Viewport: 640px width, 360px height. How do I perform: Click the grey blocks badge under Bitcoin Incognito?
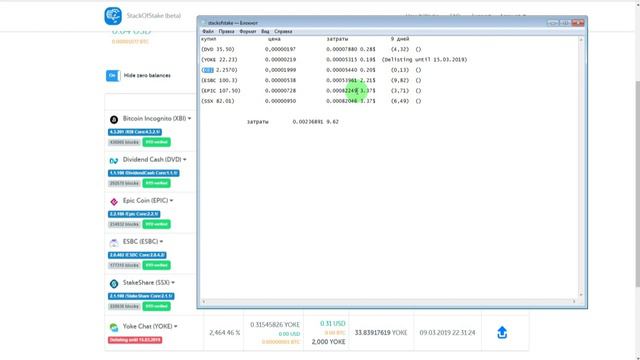tap(124, 142)
